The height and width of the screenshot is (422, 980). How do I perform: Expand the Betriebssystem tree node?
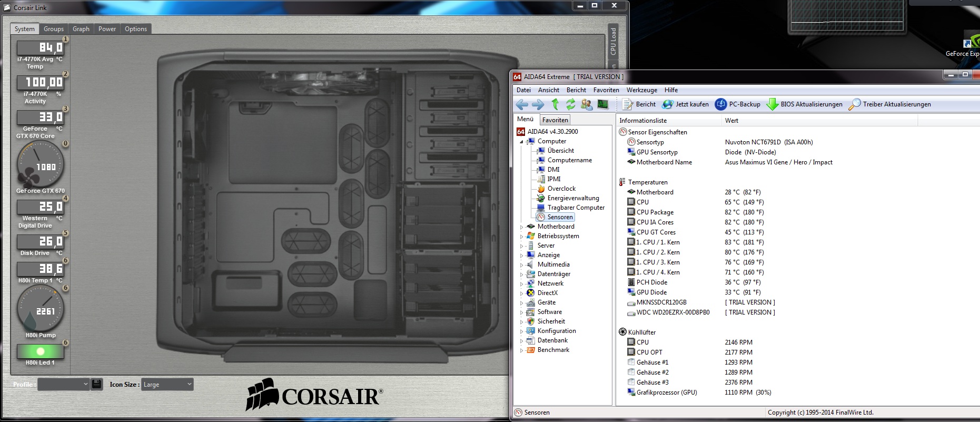click(522, 237)
